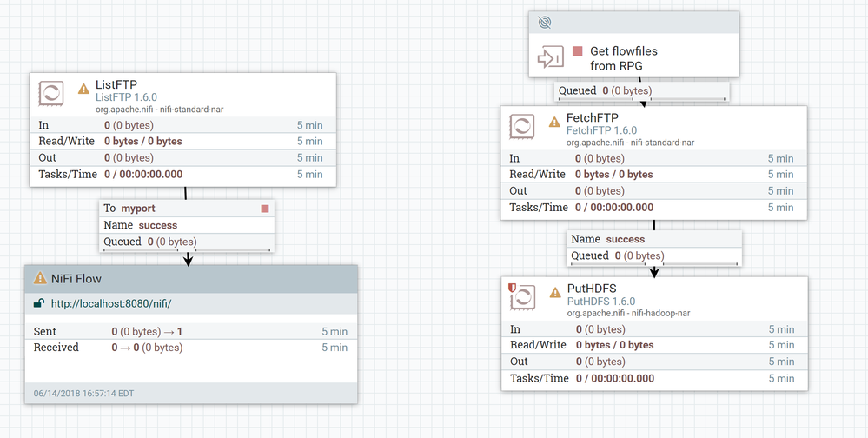The image size is (868, 438).
Task: Select the 'To myport' connection label
Action: [x=129, y=209]
